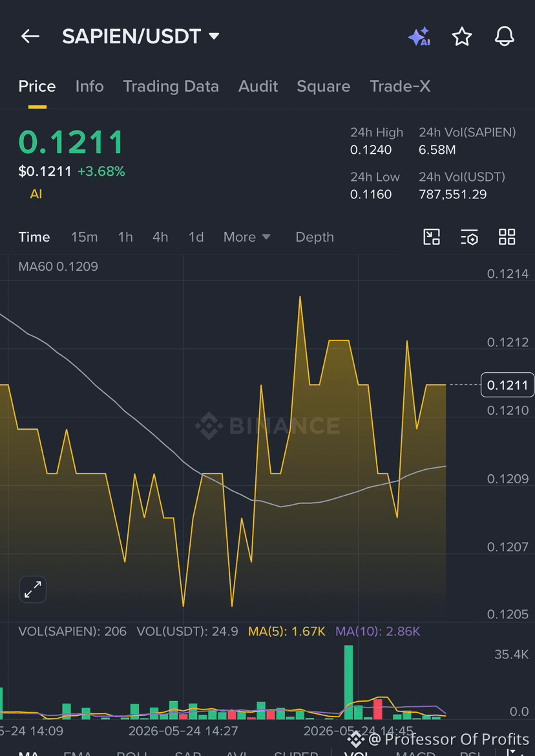The image size is (535, 756).
Task: Click the tall green volume bar
Action: tap(348, 682)
